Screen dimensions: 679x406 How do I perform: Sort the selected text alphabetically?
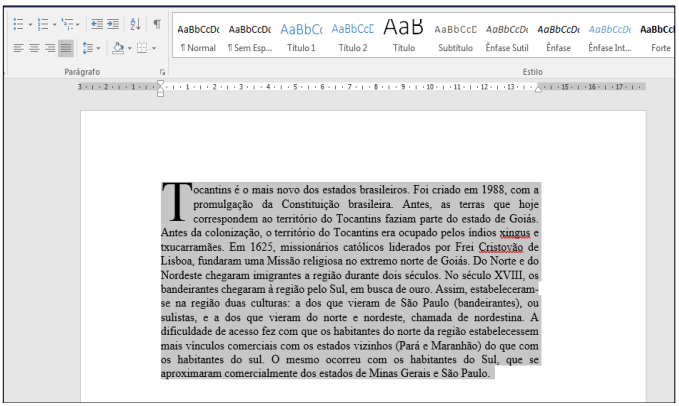coord(136,23)
